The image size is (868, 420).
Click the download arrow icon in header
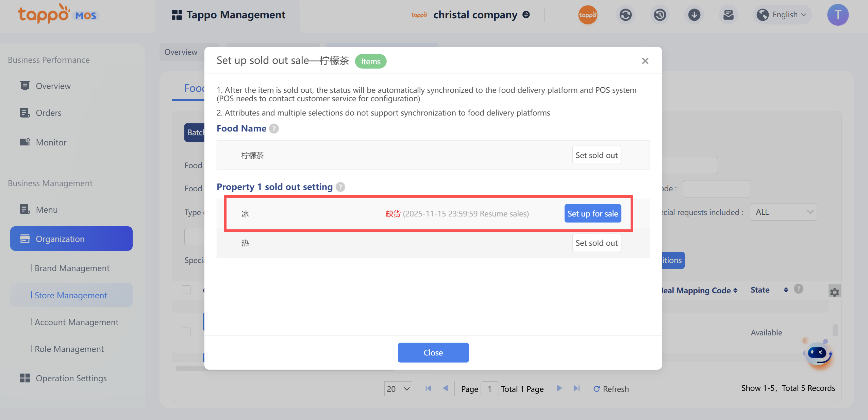click(x=694, y=15)
